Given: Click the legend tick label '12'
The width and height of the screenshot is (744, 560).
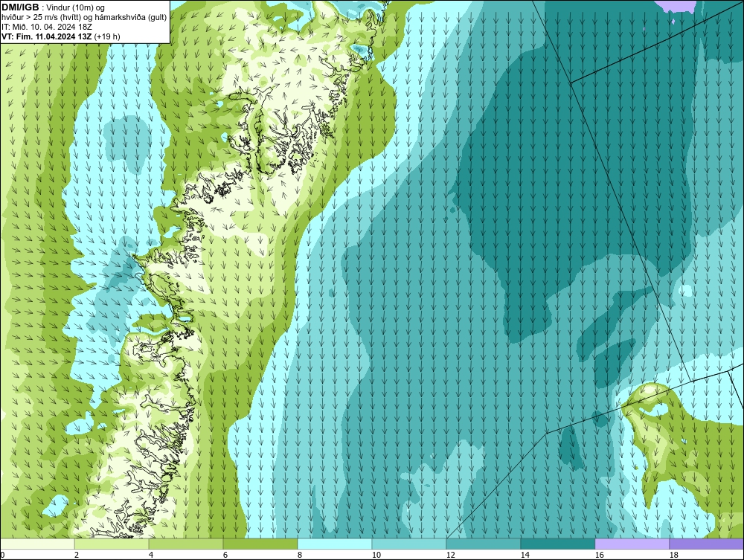Looking at the screenshot, I should click(451, 555).
